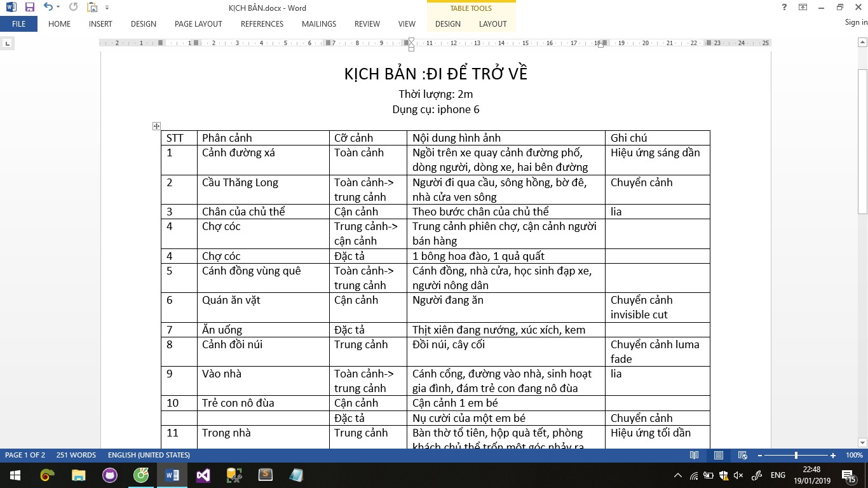The width and height of the screenshot is (868, 488).
Task: Click the scroll down arrow
Action: [862, 443]
